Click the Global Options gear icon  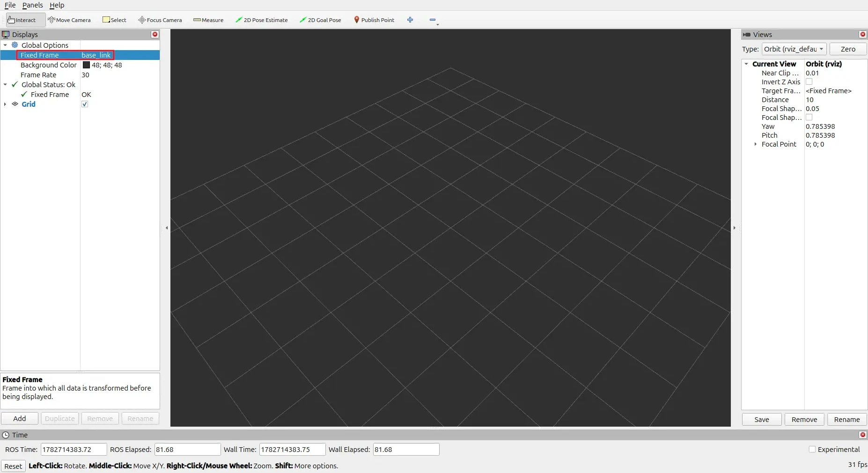(x=15, y=45)
